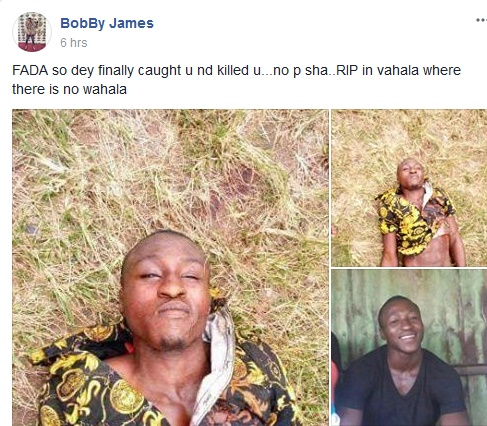Viewport: 487px width, 426px height.
Task: Select the post caption starting with 'FADA'
Action: (236, 80)
